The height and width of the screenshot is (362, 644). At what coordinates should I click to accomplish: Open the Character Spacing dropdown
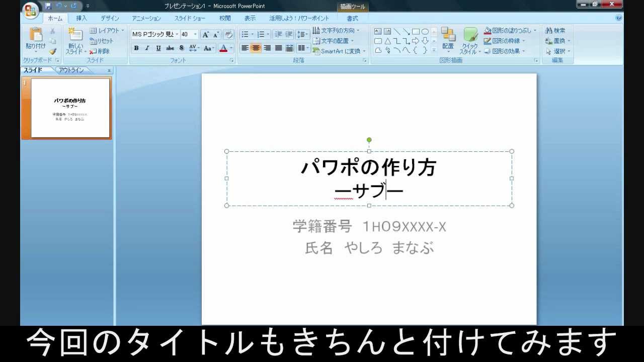tap(194, 48)
